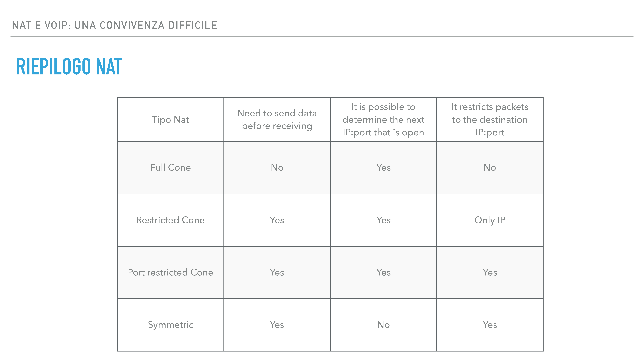Screen dimensions: 644x362
Task: Click the Tipo Nat header cell
Action: [x=170, y=120]
